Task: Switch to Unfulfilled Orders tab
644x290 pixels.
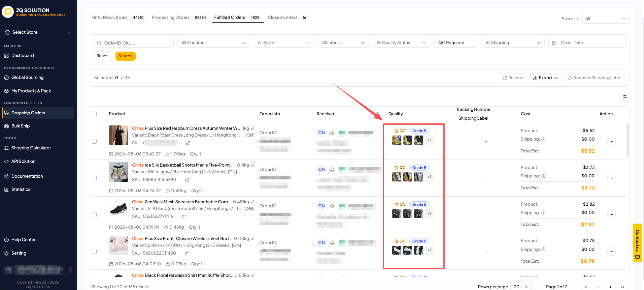Action: point(118,18)
